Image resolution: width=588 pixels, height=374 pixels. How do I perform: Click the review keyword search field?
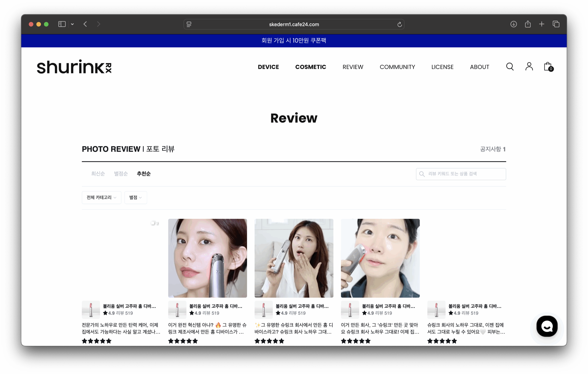(x=461, y=174)
